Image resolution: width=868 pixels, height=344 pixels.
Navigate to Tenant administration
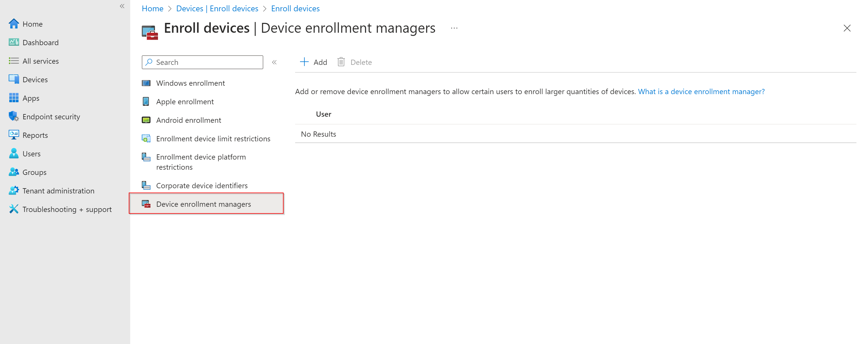(x=59, y=191)
